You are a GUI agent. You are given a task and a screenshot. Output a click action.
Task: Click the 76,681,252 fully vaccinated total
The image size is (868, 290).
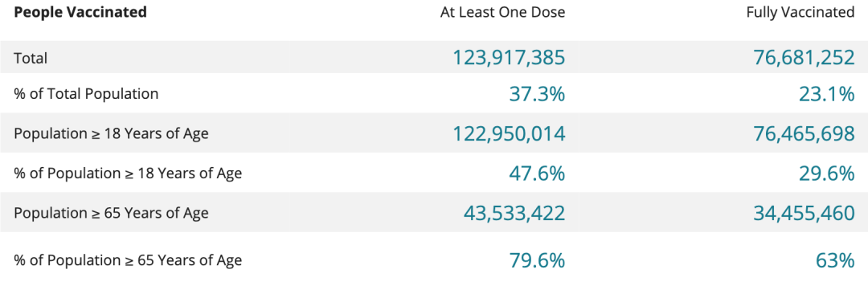point(804,58)
